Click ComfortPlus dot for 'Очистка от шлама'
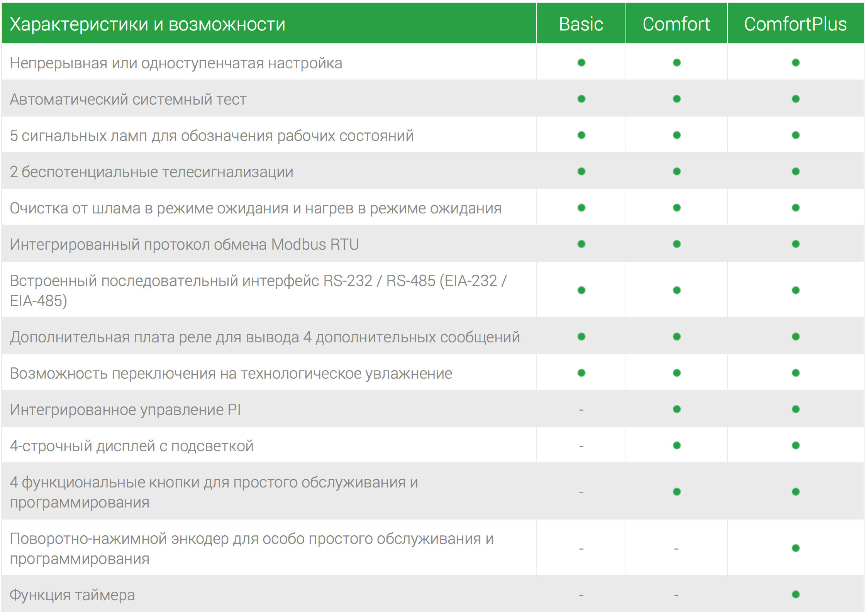Image resolution: width=868 pixels, height=616 pixels. tap(796, 208)
